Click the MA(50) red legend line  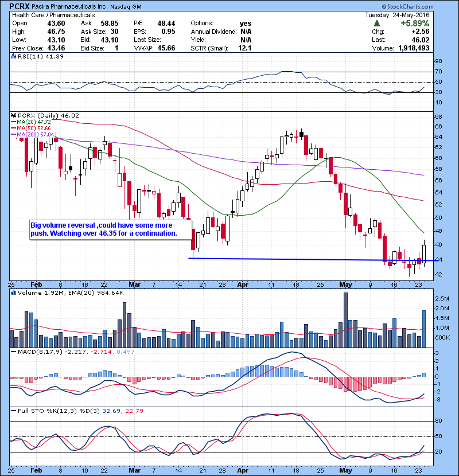(13, 128)
